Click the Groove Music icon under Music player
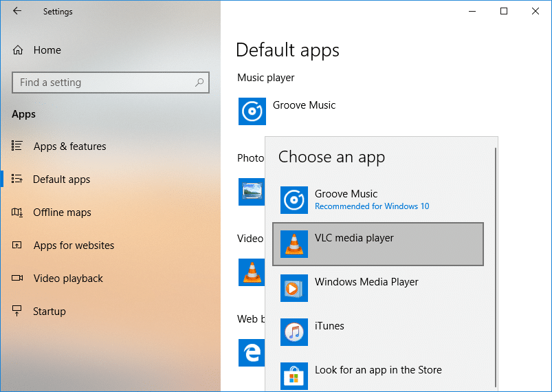 coord(252,111)
